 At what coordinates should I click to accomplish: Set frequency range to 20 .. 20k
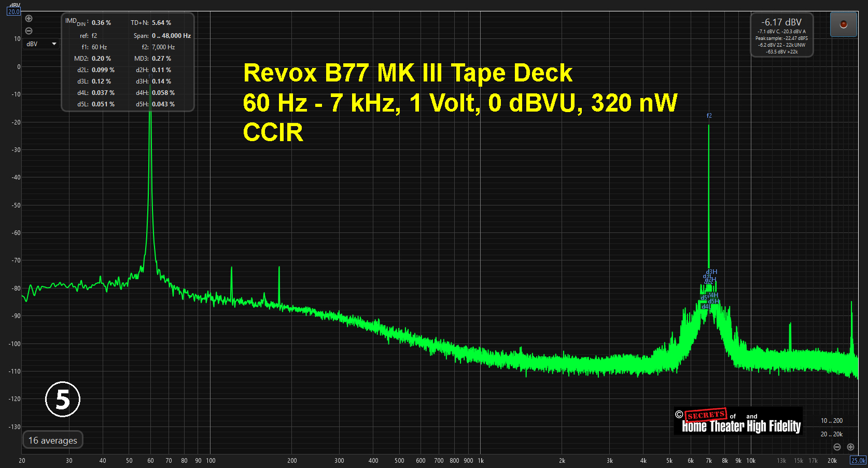(831, 434)
